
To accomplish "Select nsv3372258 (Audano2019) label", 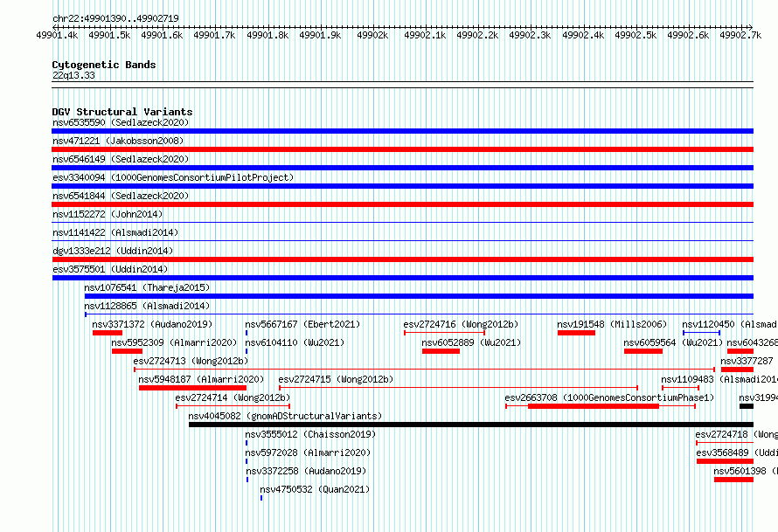I will click(x=306, y=471).
